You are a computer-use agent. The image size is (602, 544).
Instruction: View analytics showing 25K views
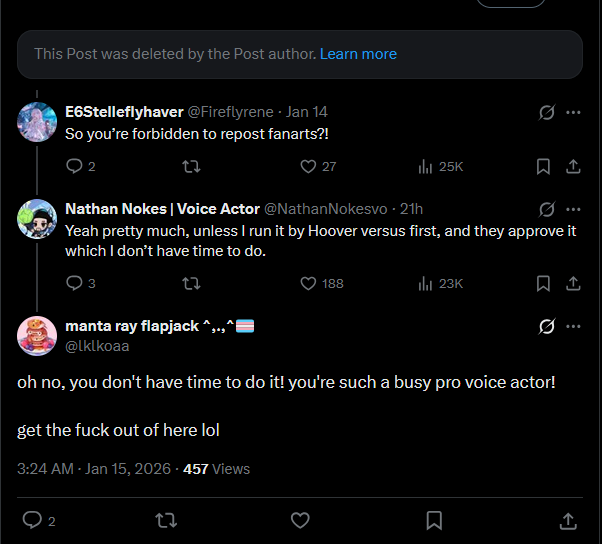[x=441, y=166]
